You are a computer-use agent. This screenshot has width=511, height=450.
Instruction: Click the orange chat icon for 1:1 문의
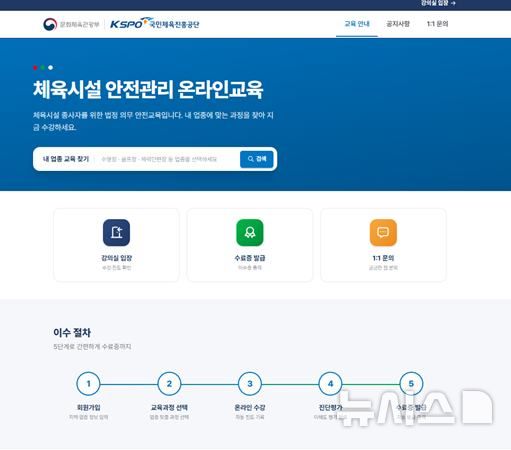tap(383, 232)
